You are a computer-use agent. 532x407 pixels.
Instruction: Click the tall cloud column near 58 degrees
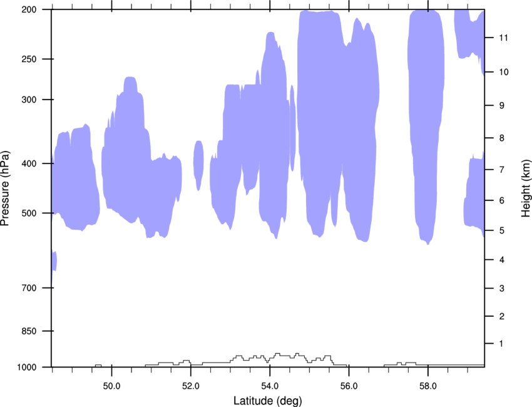[x=426, y=127]
